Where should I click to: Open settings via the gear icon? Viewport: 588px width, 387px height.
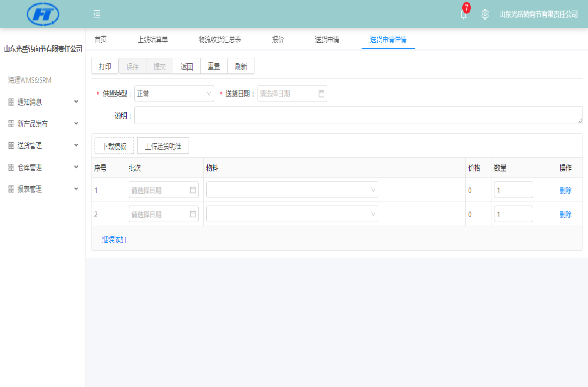click(485, 15)
